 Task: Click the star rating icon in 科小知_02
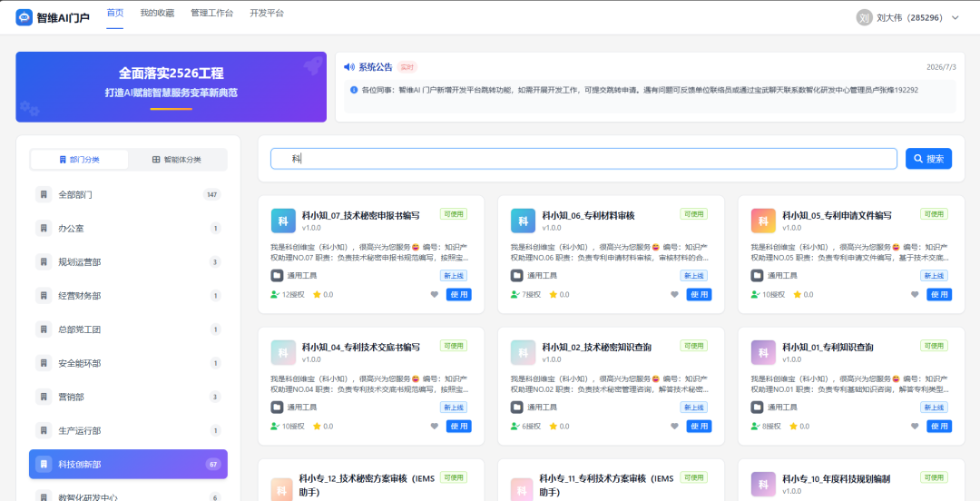tap(553, 426)
